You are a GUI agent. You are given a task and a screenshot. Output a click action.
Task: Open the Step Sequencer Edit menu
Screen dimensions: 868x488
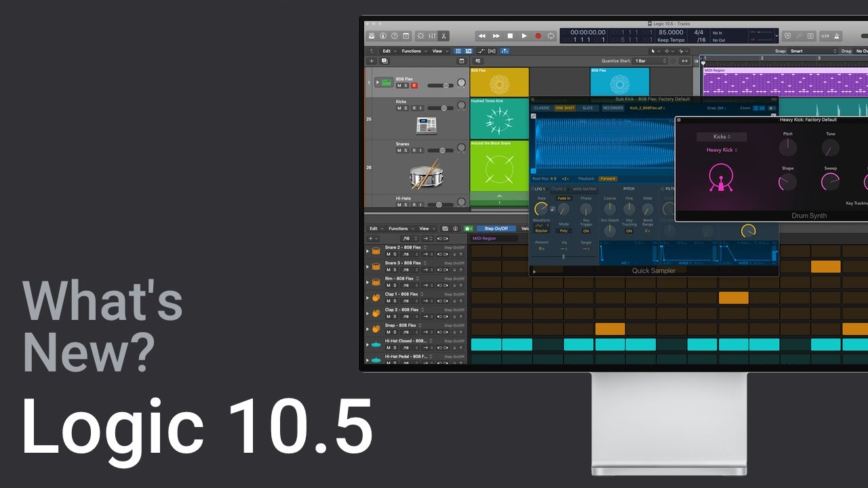pos(375,228)
